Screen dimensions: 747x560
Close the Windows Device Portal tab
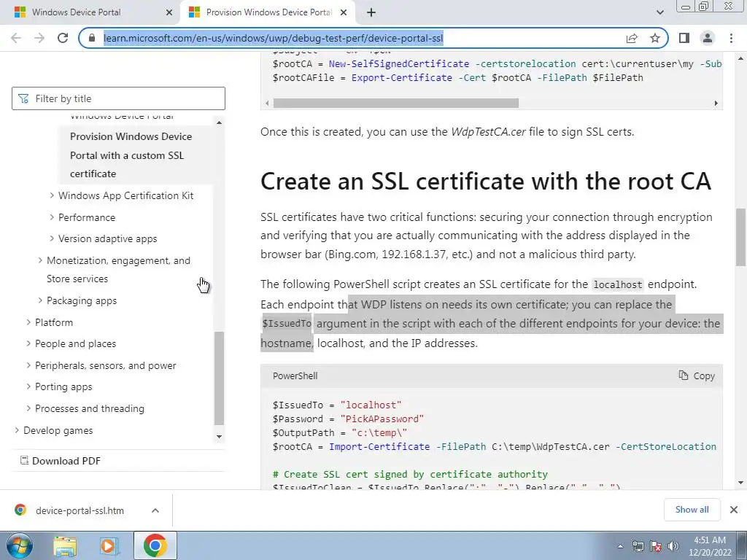point(169,12)
